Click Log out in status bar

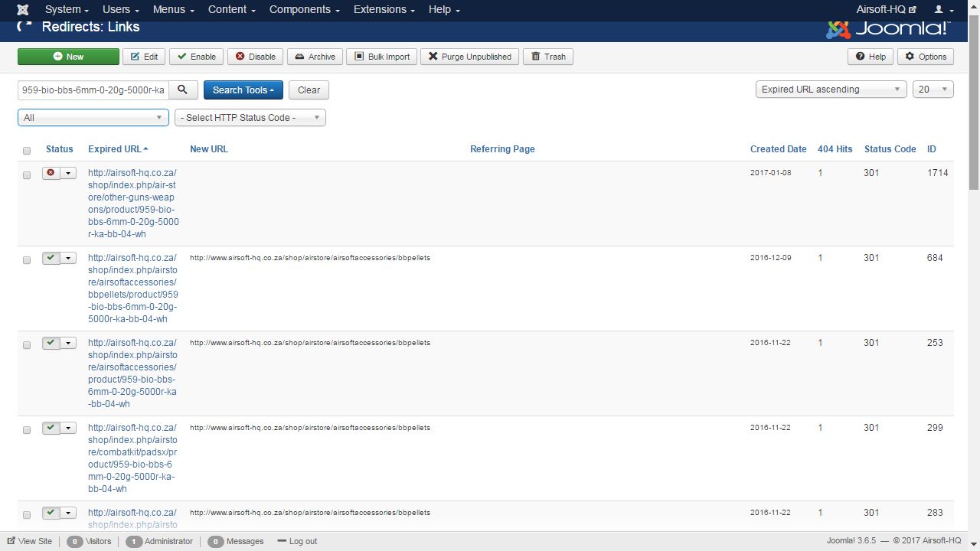tap(297, 541)
